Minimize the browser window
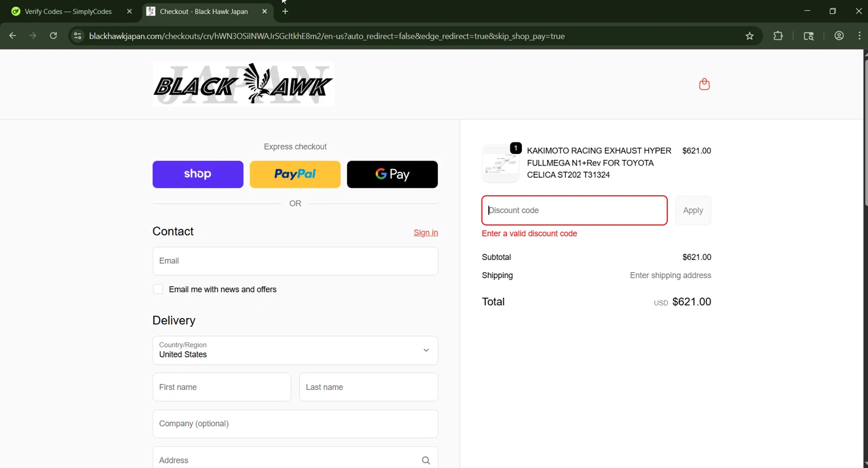 (807, 11)
